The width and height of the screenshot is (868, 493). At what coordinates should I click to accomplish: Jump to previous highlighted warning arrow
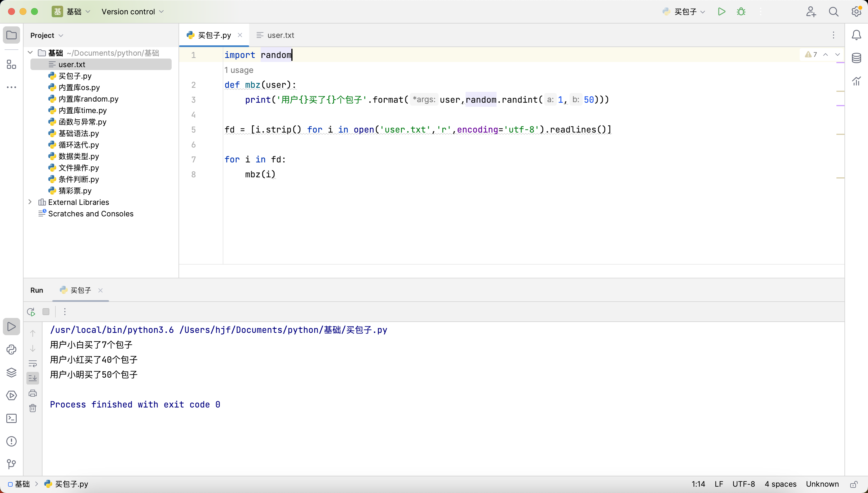coord(826,54)
